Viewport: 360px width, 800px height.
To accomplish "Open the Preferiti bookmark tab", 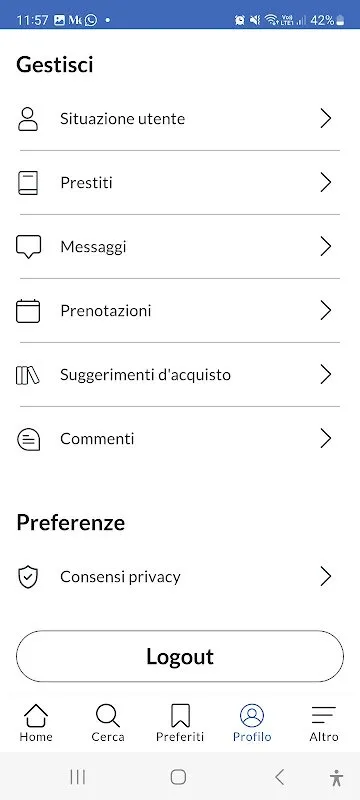I will tap(180, 723).
